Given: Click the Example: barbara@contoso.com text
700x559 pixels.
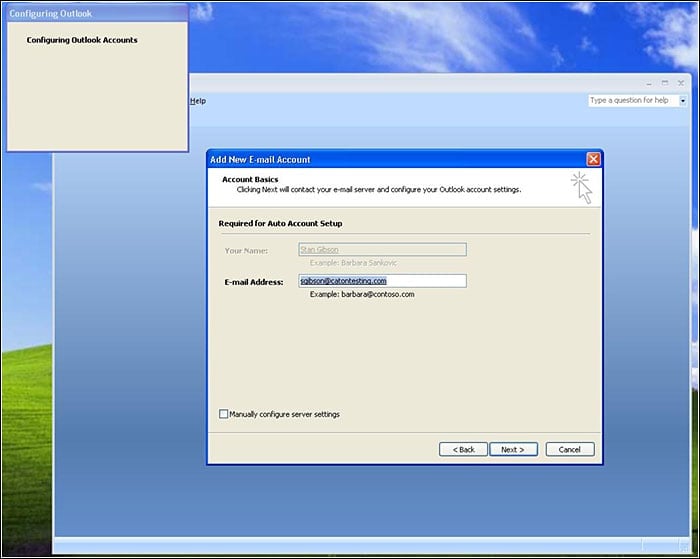Looking at the screenshot, I should pyautogui.click(x=362, y=294).
